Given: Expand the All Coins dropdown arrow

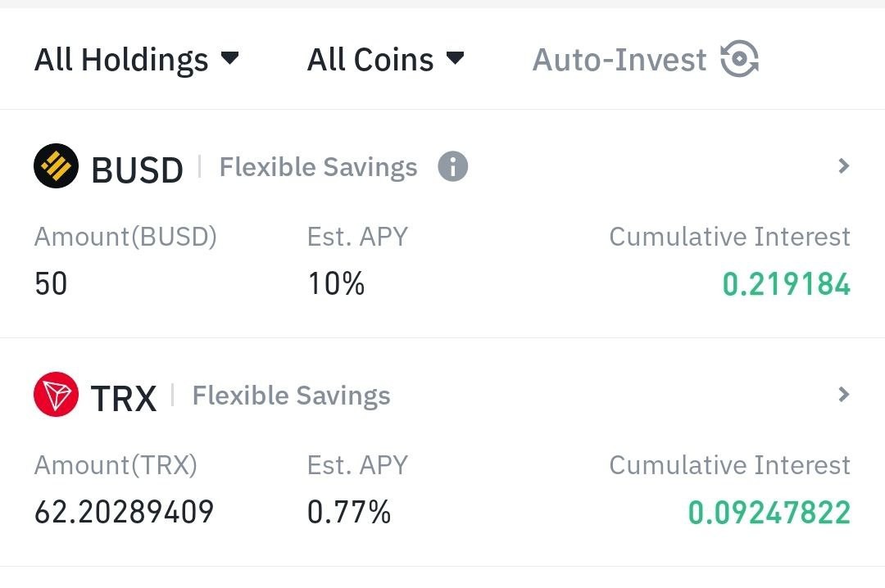Looking at the screenshot, I should 455,57.
